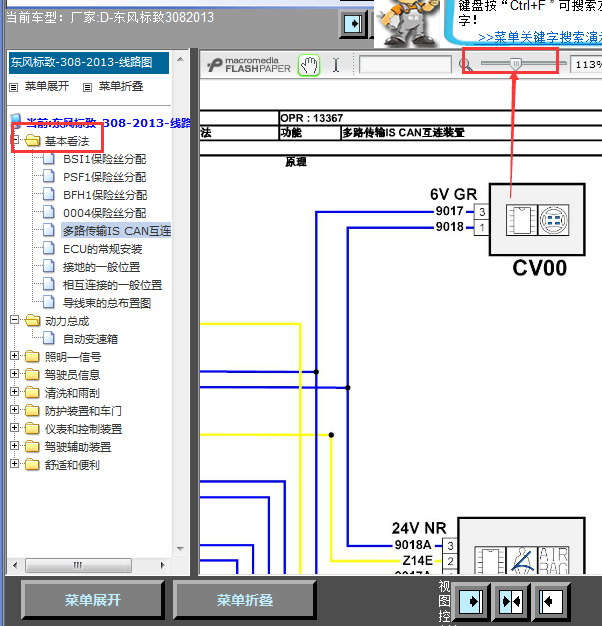This screenshot has height=626, width=602.
Task: Open 自动变速箱 document
Action: [x=90, y=339]
